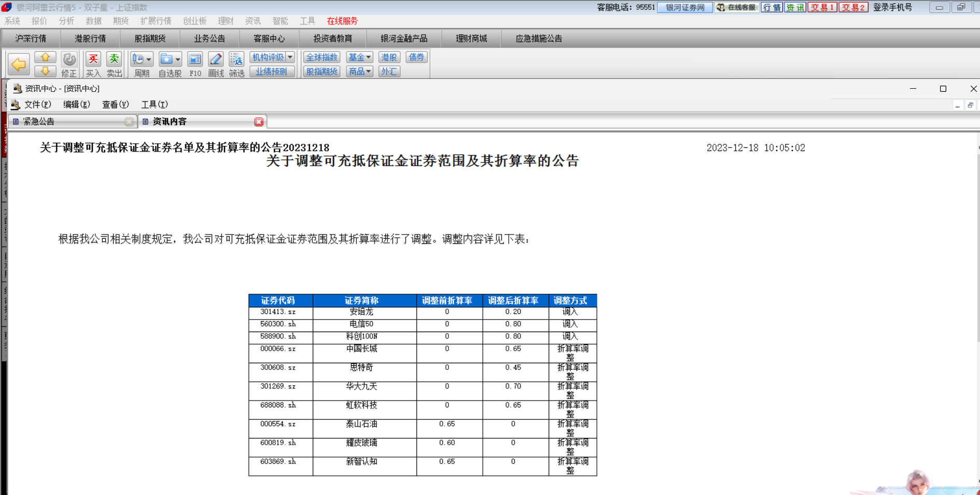980x495 pixels.
Task: Click the 银河证券网 link button
Action: point(685,7)
